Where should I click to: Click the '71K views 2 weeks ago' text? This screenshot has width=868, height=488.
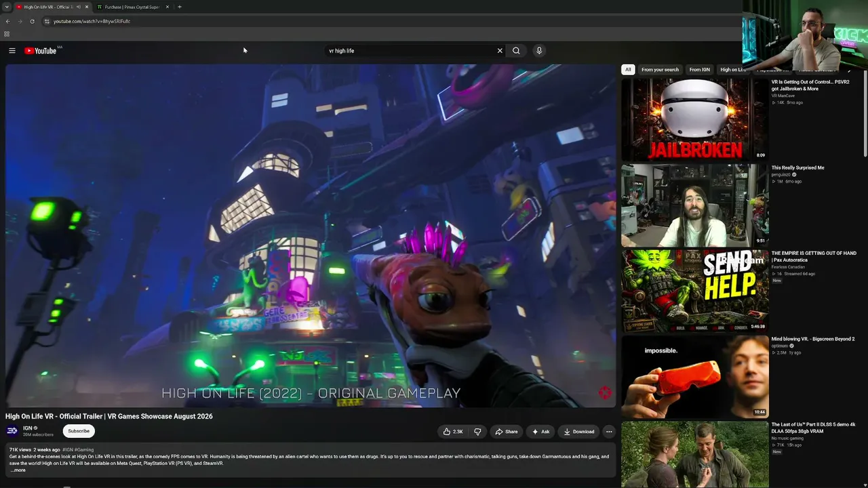(x=35, y=450)
